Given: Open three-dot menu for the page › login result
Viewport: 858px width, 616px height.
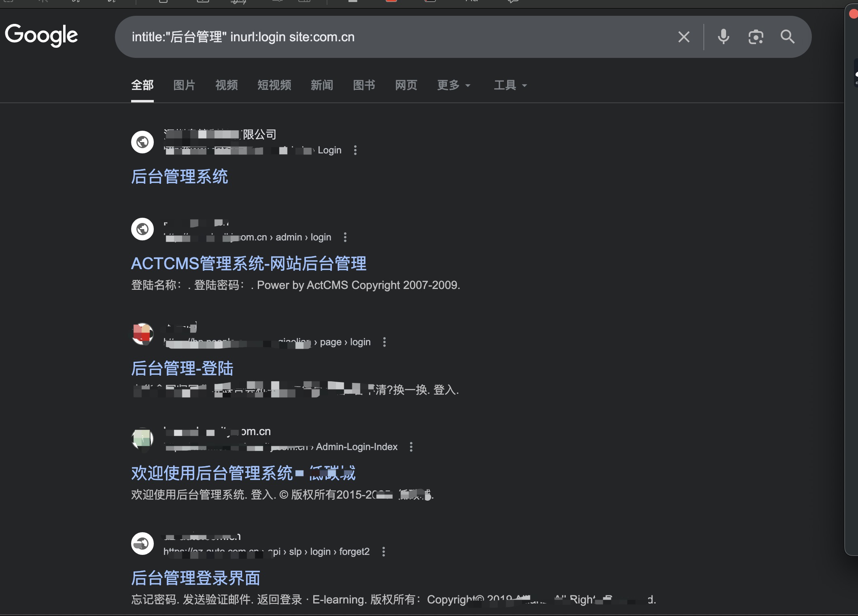Looking at the screenshot, I should pyautogui.click(x=384, y=342).
